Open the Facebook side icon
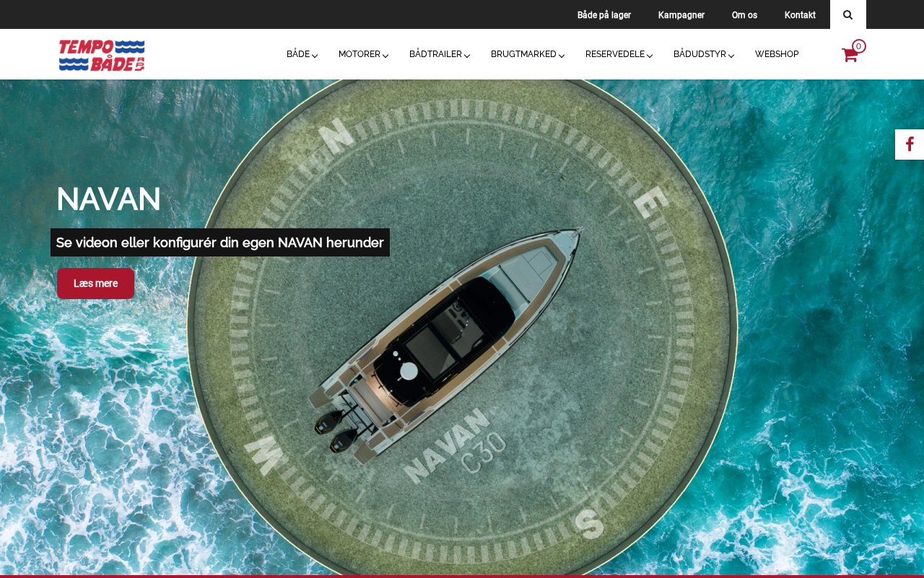This screenshot has height=578, width=924. 910,144
